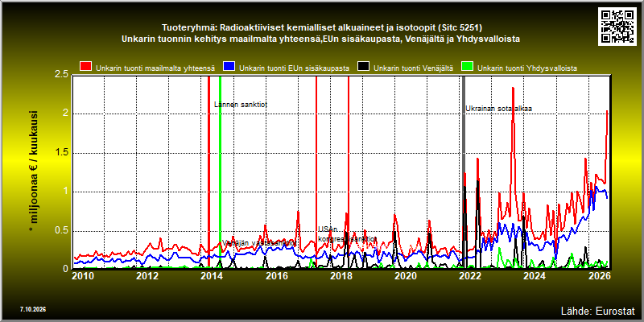Screen dimensions: 644x322
Task: Click the 'Lännen sanktiot' annotation
Action: pyautogui.click(x=241, y=105)
